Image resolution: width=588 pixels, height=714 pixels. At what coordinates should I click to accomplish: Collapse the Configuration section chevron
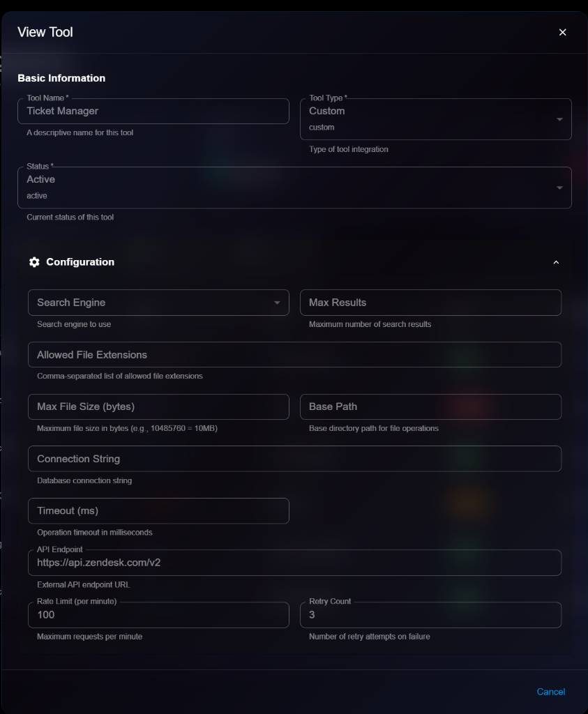[x=556, y=261]
